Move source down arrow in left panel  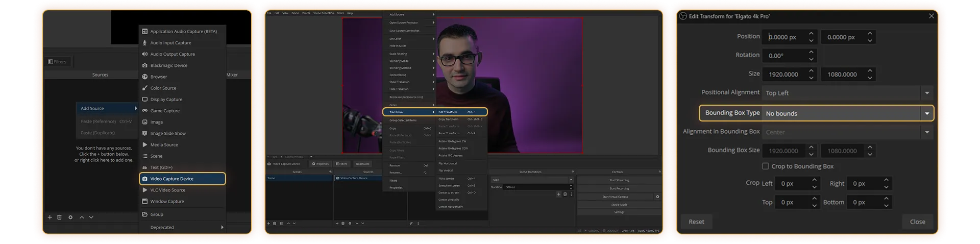click(91, 217)
